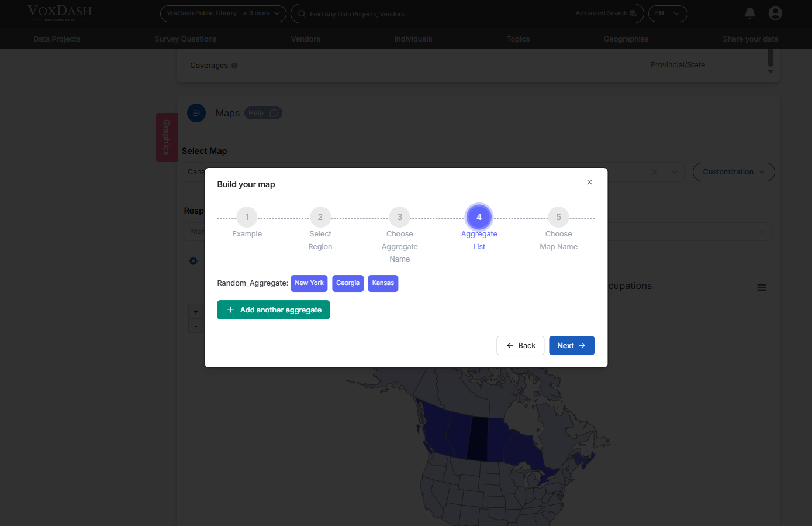
Task: Click the Help badge next to Maps
Action: (263, 112)
